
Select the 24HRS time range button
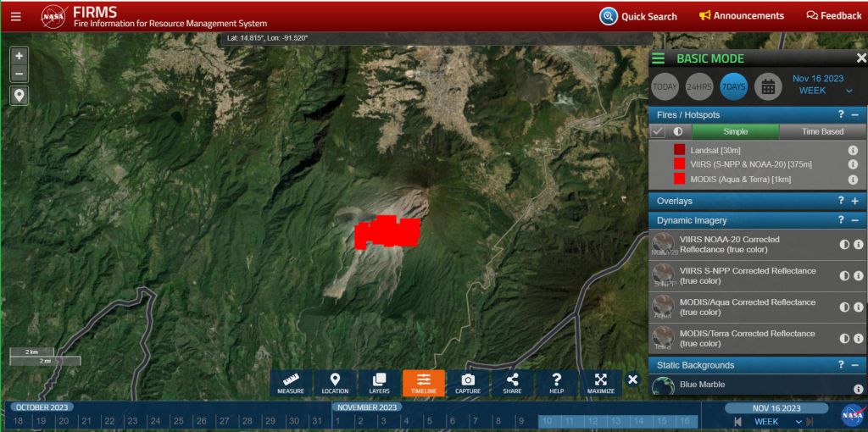[x=699, y=86]
